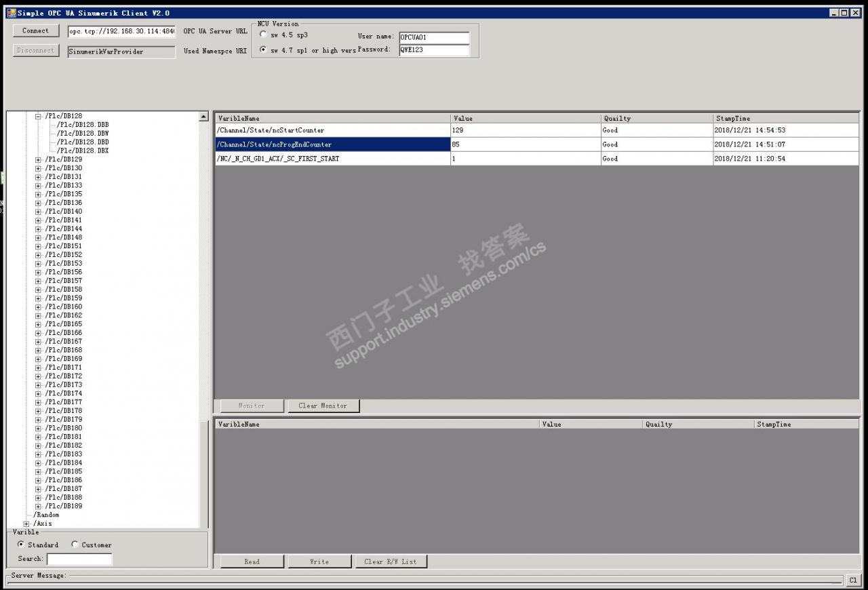Click Clear Monitor button
The width and height of the screenshot is (868, 590).
(323, 406)
